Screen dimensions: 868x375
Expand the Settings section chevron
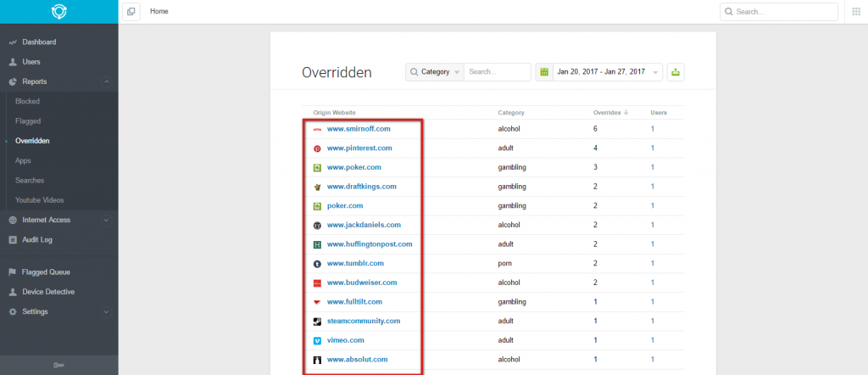coord(107,312)
